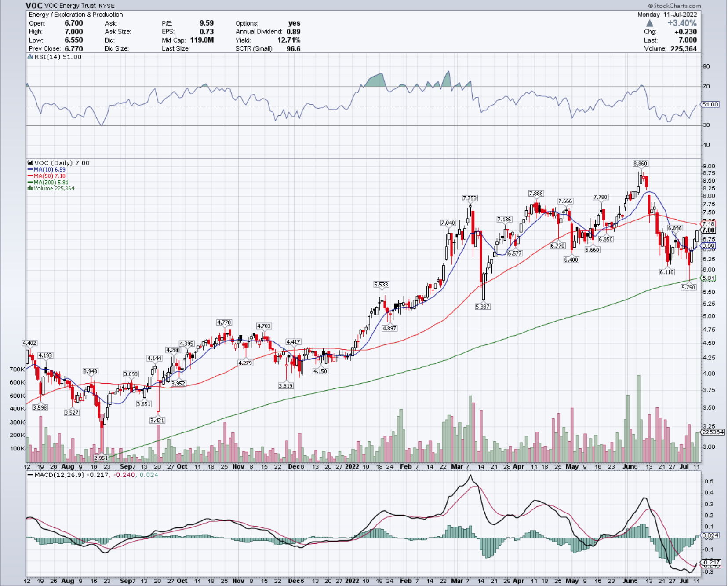Click the Chg value +0.230
Screen dimensions: 728x586
(x=685, y=32)
